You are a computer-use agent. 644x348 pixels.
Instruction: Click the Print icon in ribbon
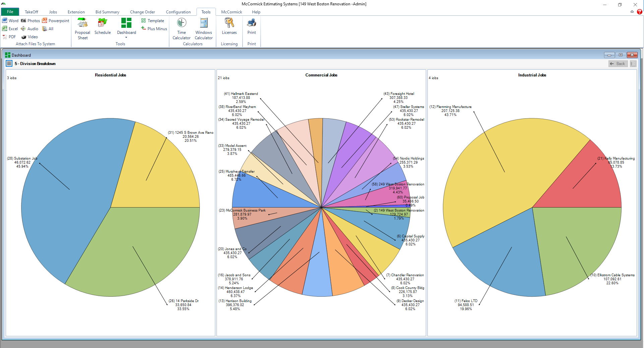(x=251, y=26)
